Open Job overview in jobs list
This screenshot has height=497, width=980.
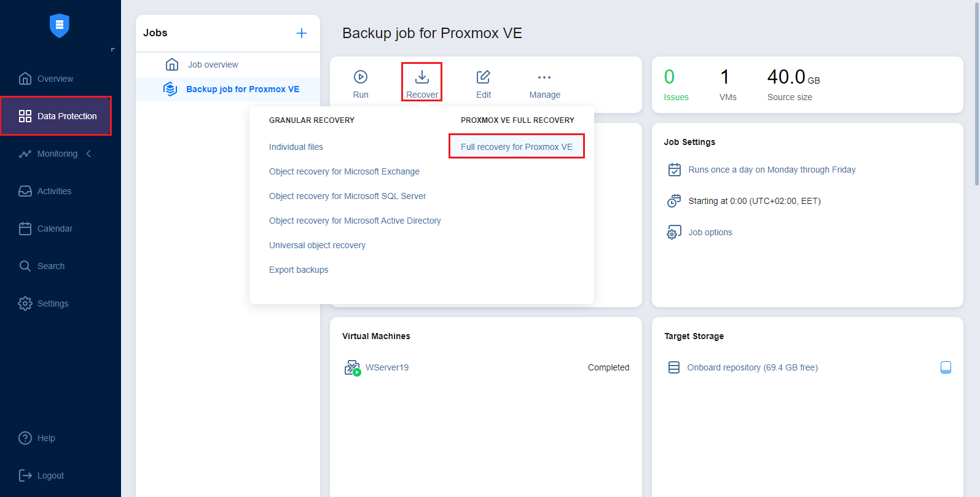[213, 65]
